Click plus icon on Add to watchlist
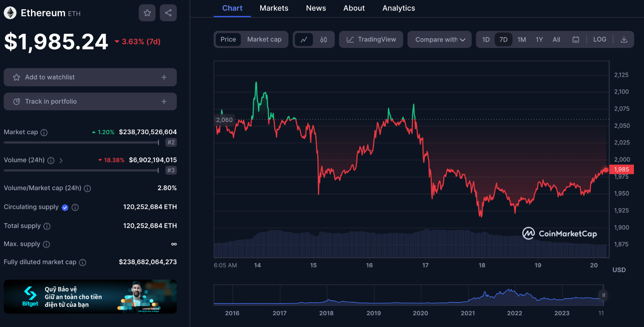Viewport: 644px width, 327px height. 164,77
